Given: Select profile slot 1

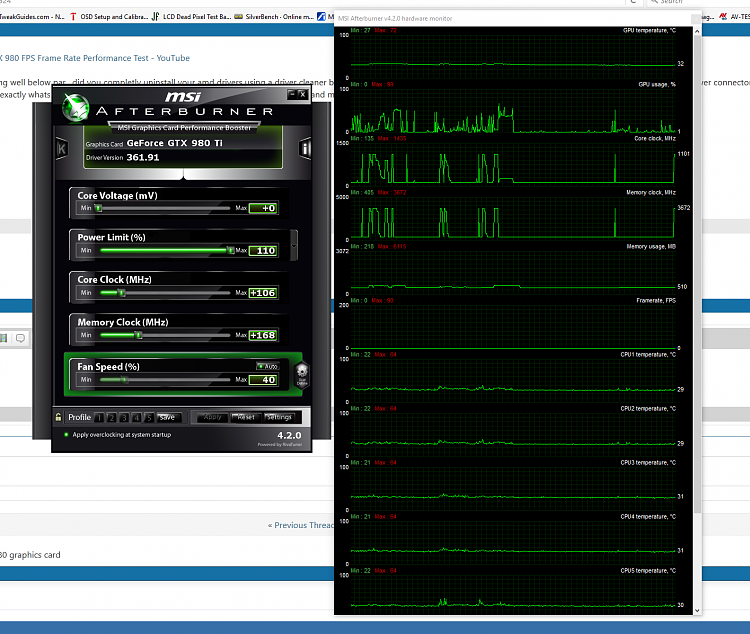Looking at the screenshot, I should [99, 418].
